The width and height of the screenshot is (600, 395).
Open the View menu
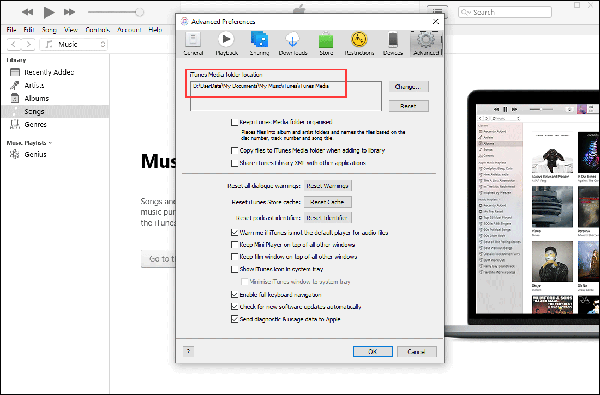coord(71,29)
